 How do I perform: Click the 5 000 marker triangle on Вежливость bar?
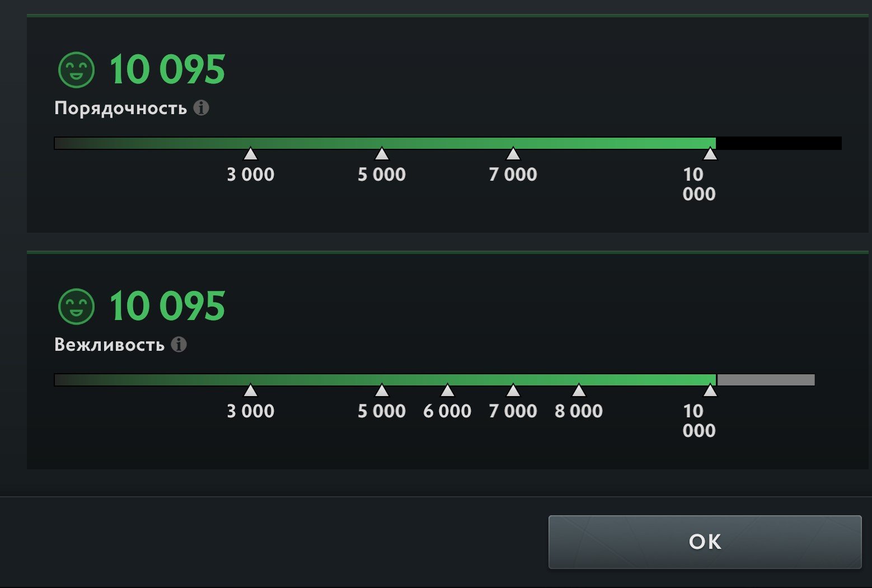(382, 390)
